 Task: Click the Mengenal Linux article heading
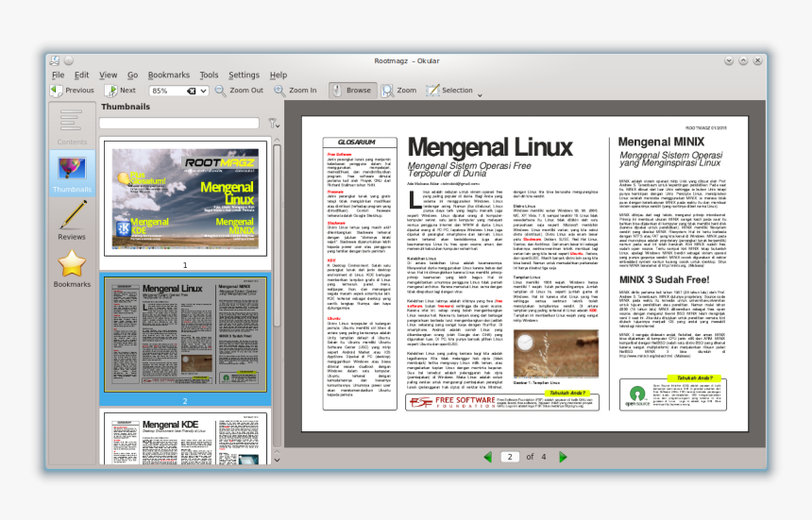click(x=490, y=147)
